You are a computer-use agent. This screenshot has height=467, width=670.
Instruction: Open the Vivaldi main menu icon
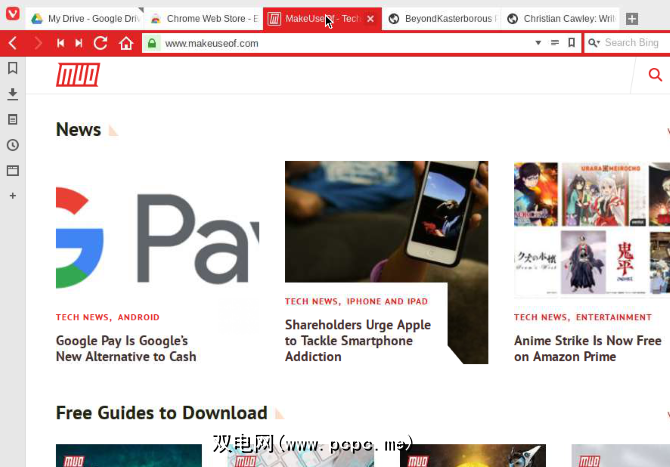(x=12, y=13)
